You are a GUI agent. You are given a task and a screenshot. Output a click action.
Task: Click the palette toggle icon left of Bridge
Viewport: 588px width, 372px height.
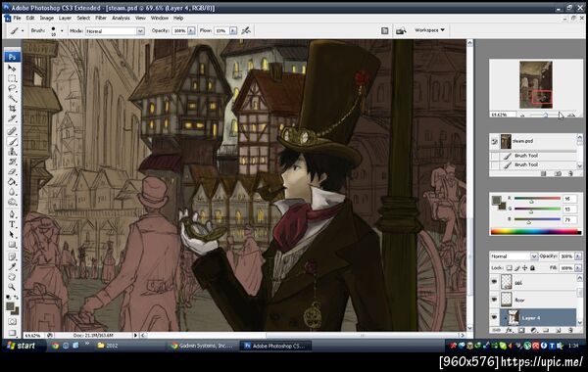click(385, 30)
